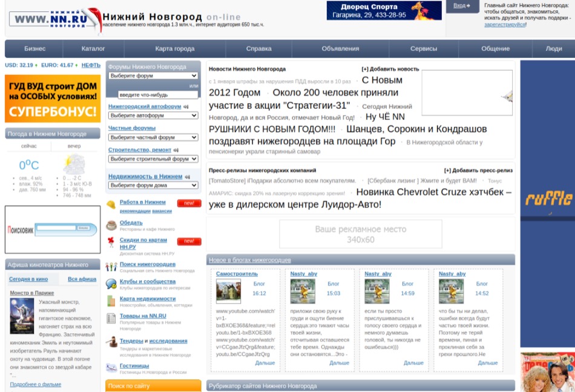Viewport: 575px width, 392px height.
Task: Open the Каталог menu
Action: pyautogui.click(x=93, y=49)
